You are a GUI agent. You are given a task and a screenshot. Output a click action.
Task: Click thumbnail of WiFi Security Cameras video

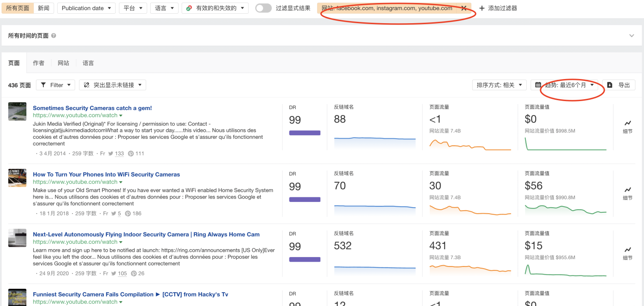point(17,177)
